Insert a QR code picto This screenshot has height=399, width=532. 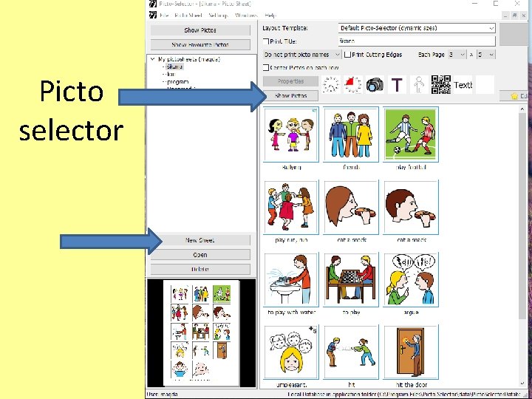tap(441, 85)
